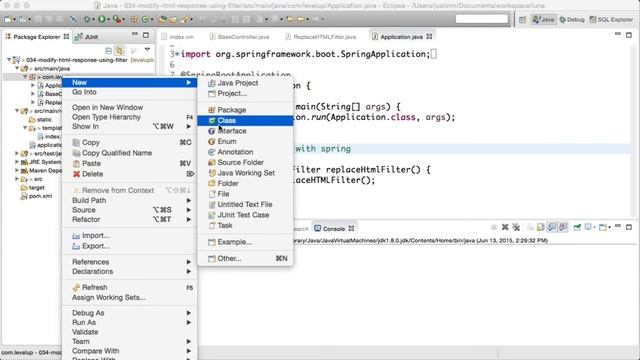The image size is (640, 360).
Task: Select Package in the New submenu
Action: 245,110
